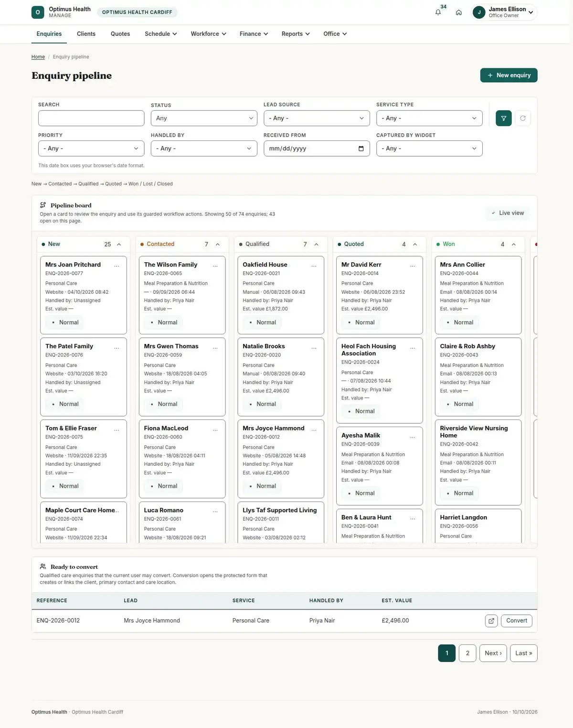This screenshot has height=728, width=573.
Task: Open ENQ-2026-0012 in new window icon
Action: point(491,621)
